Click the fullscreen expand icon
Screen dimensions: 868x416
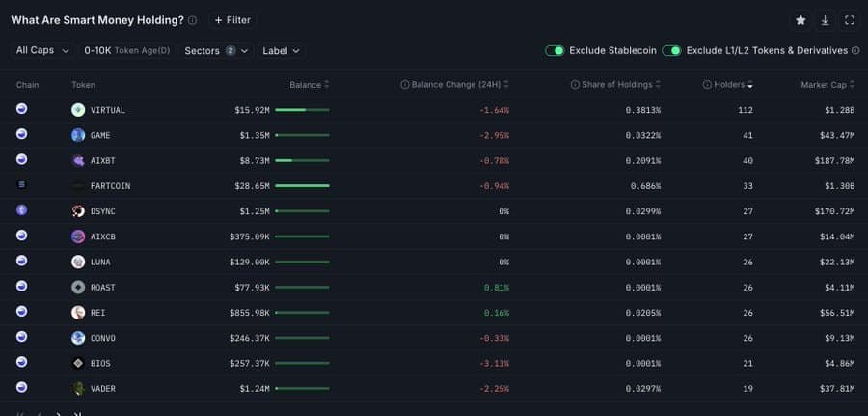[850, 20]
